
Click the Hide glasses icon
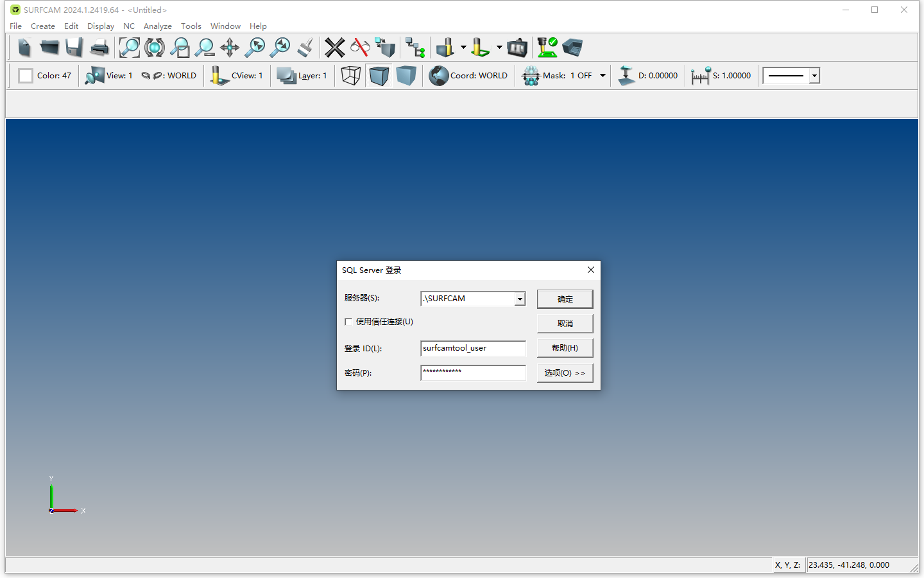(360, 48)
